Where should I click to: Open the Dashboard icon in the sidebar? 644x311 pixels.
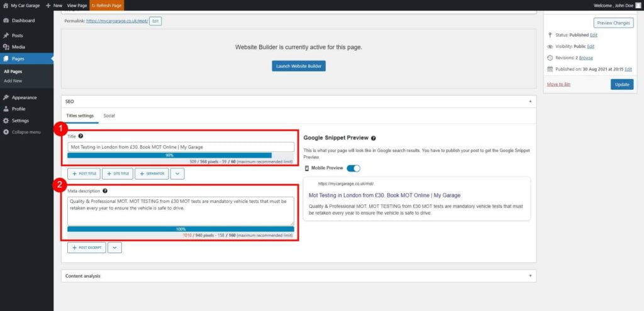tap(6, 21)
